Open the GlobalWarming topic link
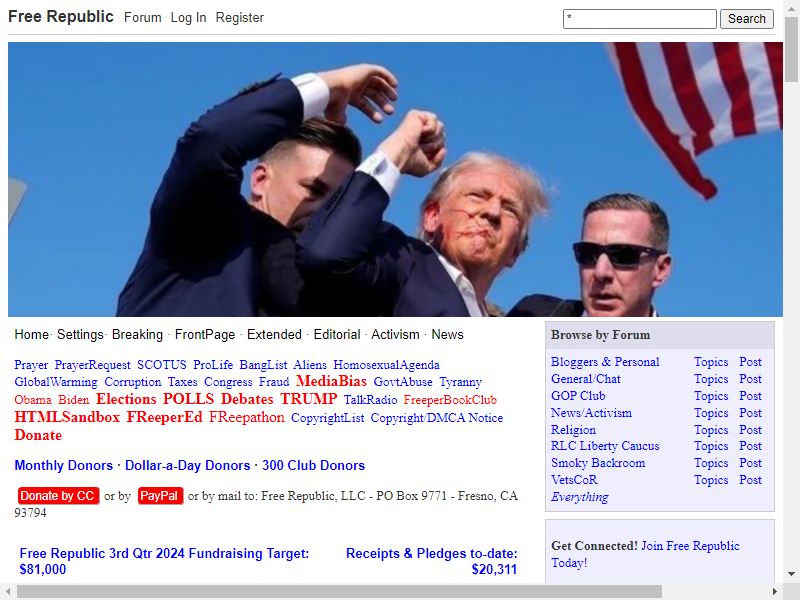Image resolution: width=800 pixels, height=600 pixels. pyautogui.click(x=56, y=382)
